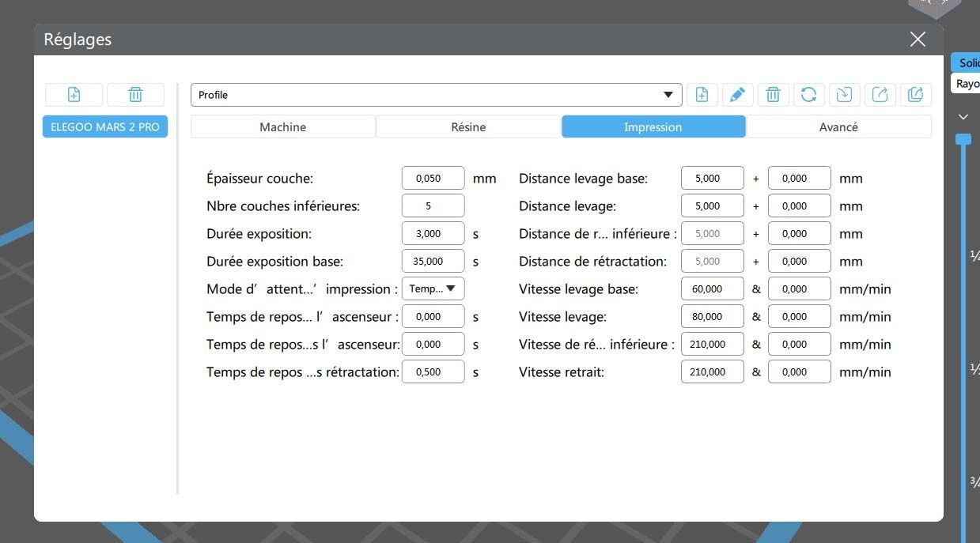Click the export profile icon
Viewport: 980px width, 543px height.
click(880, 95)
